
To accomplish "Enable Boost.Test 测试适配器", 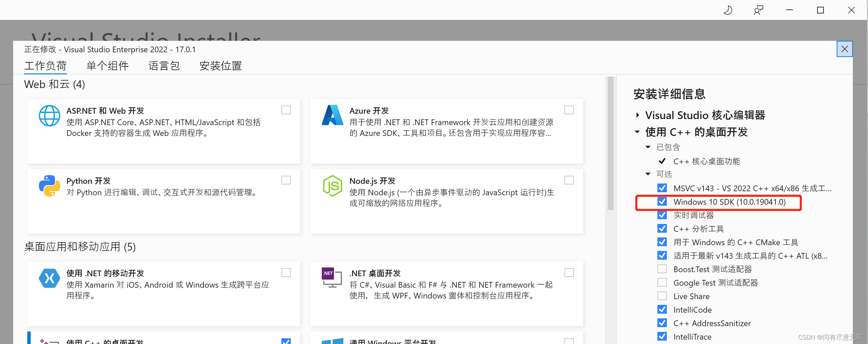I will pyautogui.click(x=662, y=269).
